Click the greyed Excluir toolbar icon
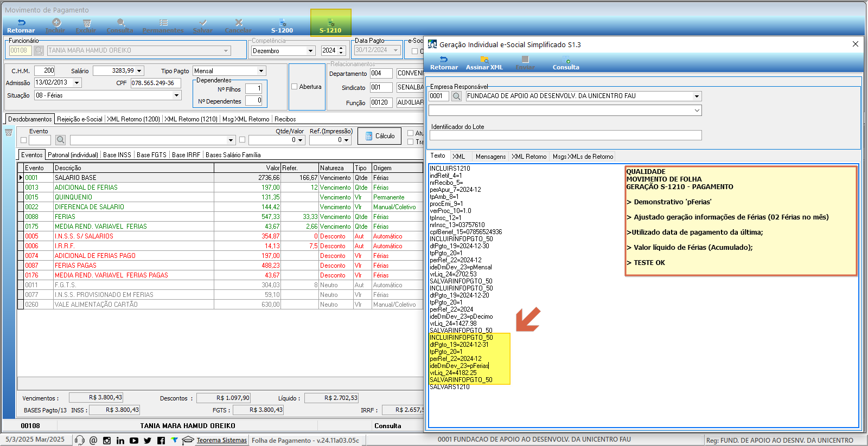Viewport: 868px width, 446px height. coord(86,26)
